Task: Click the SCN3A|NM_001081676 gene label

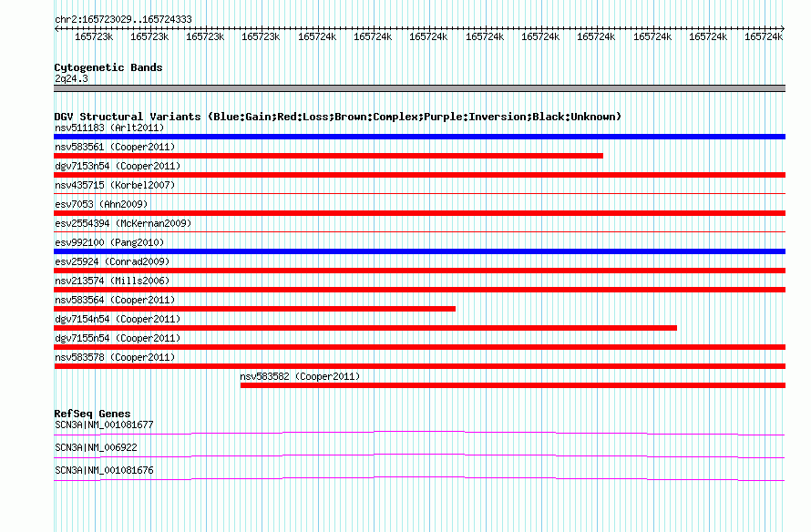Action: 104,470
